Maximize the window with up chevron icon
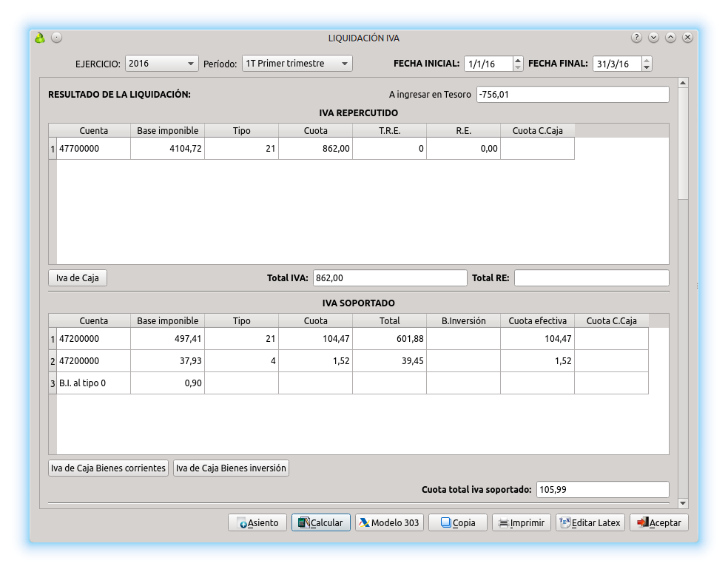 click(670, 38)
